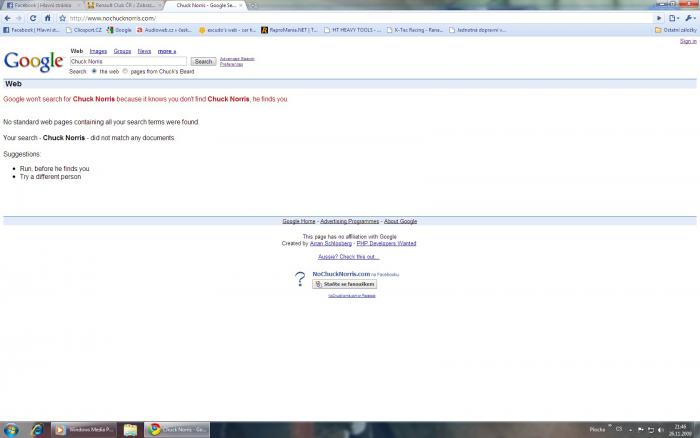Switch to the Facebook tab
700x438 pixels.
pos(38,5)
